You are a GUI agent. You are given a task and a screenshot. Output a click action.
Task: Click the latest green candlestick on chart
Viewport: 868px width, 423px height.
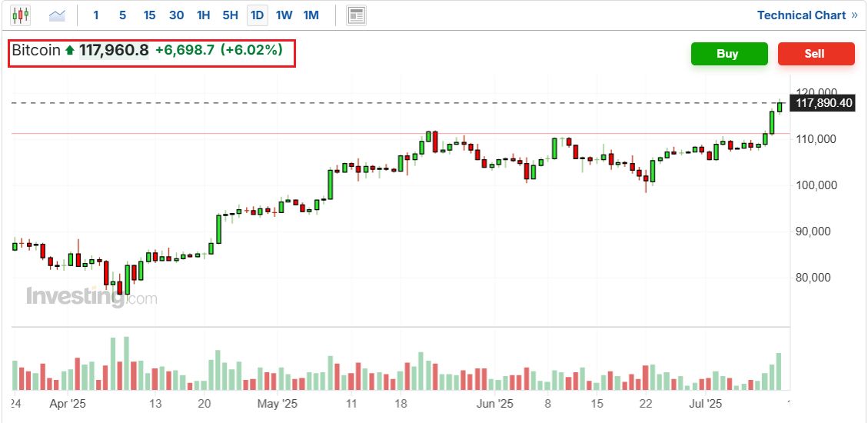coord(780,107)
